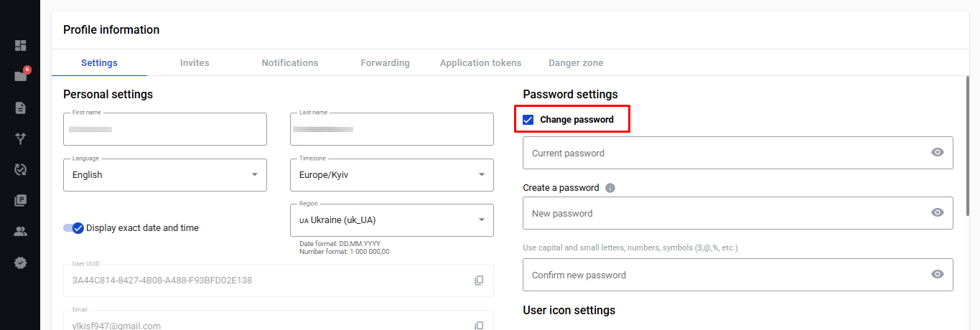Open the documents icon in sidebar
Viewport: 980px width, 330px height.
click(20, 108)
